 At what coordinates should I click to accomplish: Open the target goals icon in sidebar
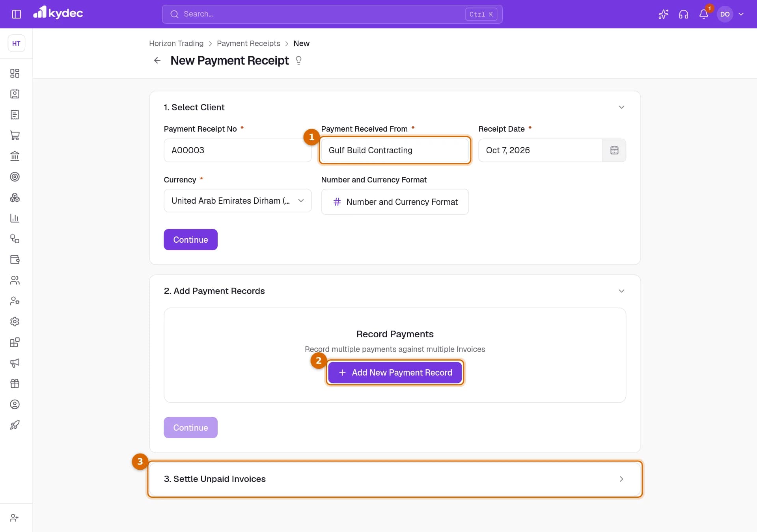(x=15, y=177)
